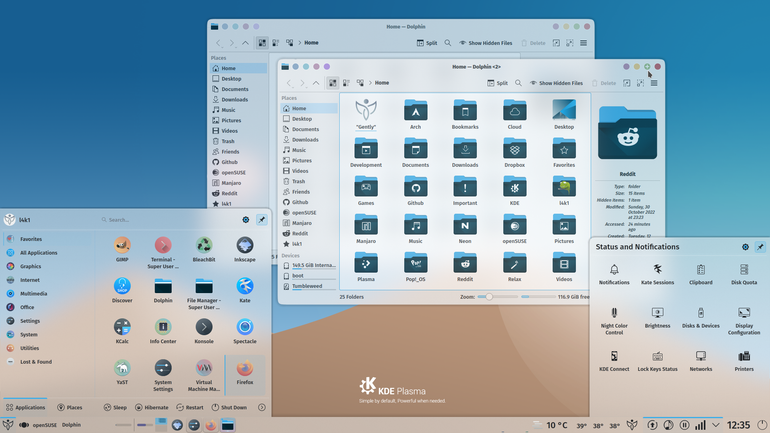The image size is (770, 433).
Task: Open Kate Sessions in the system tray popup
Action: click(x=657, y=274)
